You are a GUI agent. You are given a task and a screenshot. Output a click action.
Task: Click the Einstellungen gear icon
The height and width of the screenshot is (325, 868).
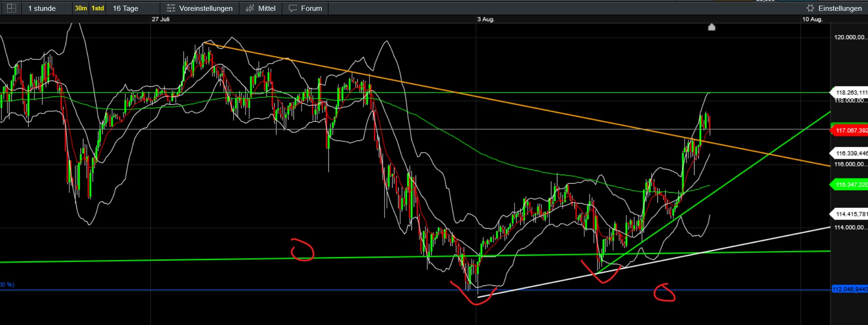coord(810,8)
